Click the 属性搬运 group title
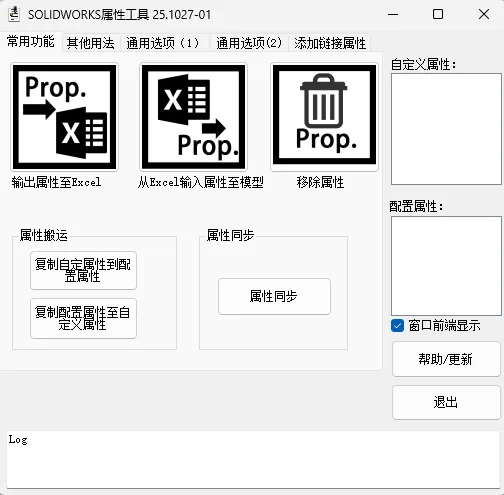 click(44, 235)
